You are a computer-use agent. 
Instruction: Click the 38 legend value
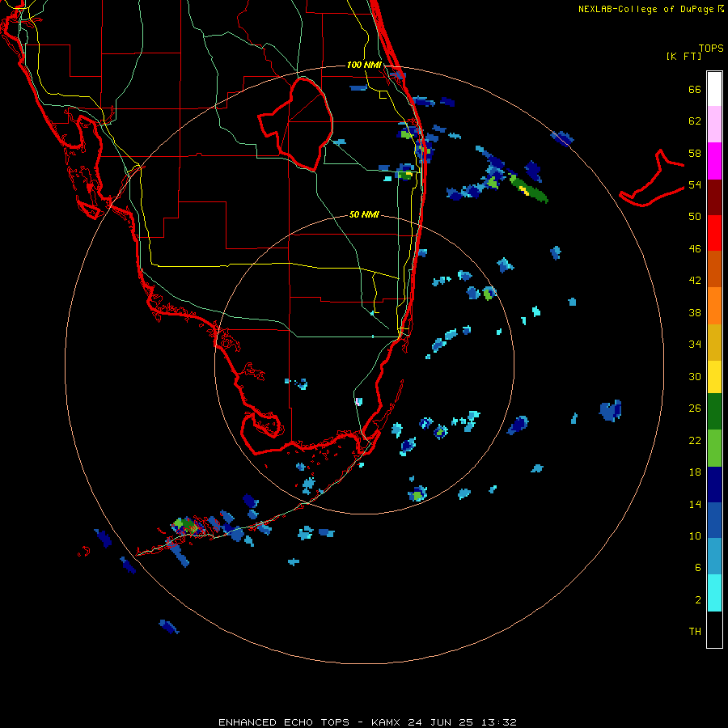(x=695, y=312)
